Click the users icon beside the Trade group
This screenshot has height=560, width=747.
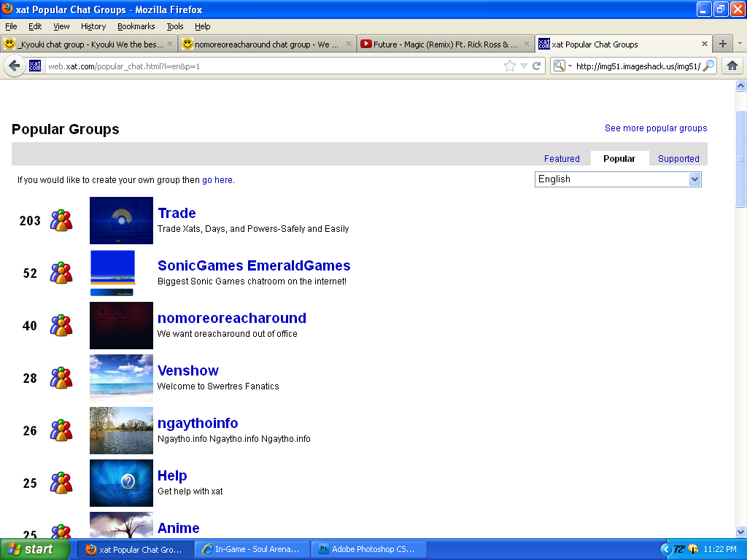(61, 220)
